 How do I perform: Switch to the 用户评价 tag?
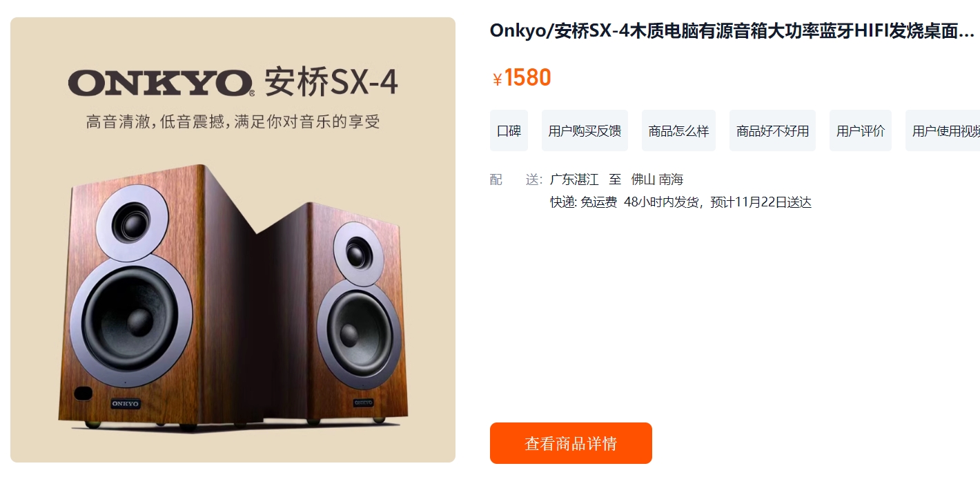tap(861, 130)
